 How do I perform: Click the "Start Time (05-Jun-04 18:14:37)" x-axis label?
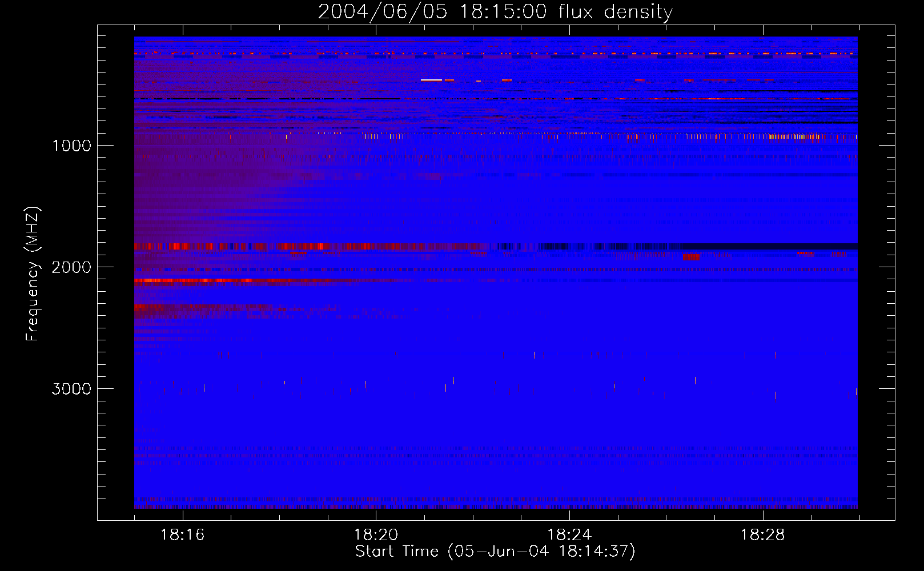495,552
